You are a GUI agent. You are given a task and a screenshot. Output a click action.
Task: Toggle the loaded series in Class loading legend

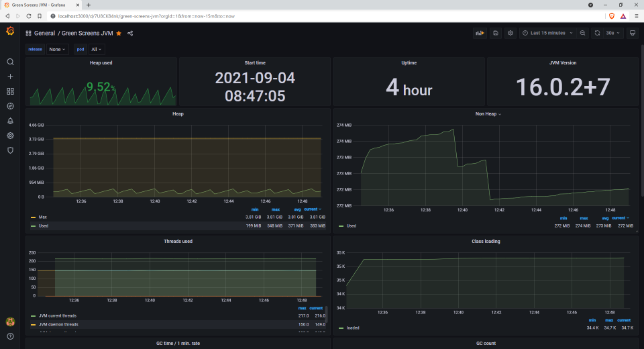coord(353,328)
